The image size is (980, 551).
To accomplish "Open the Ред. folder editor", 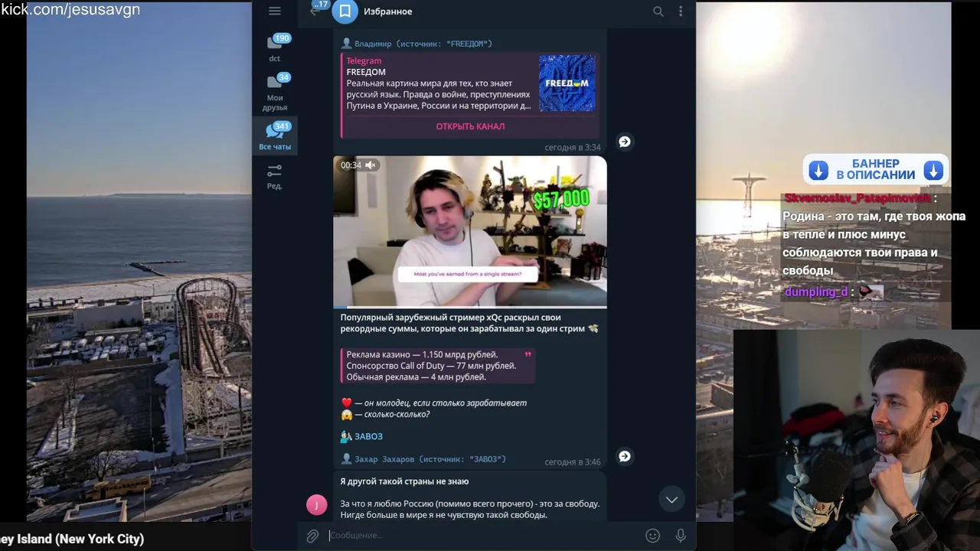I will 275,177.
